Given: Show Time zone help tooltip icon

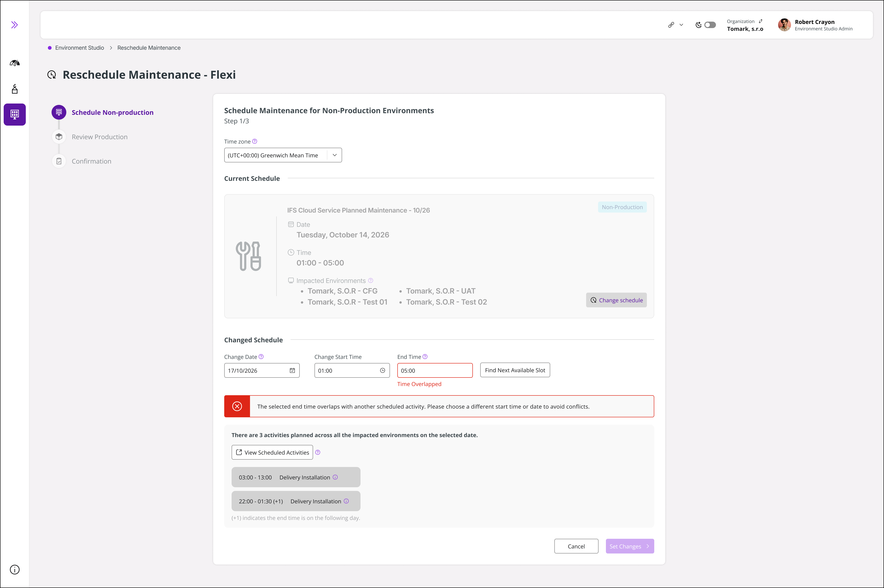Looking at the screenshot, I should tap(255, 141).
